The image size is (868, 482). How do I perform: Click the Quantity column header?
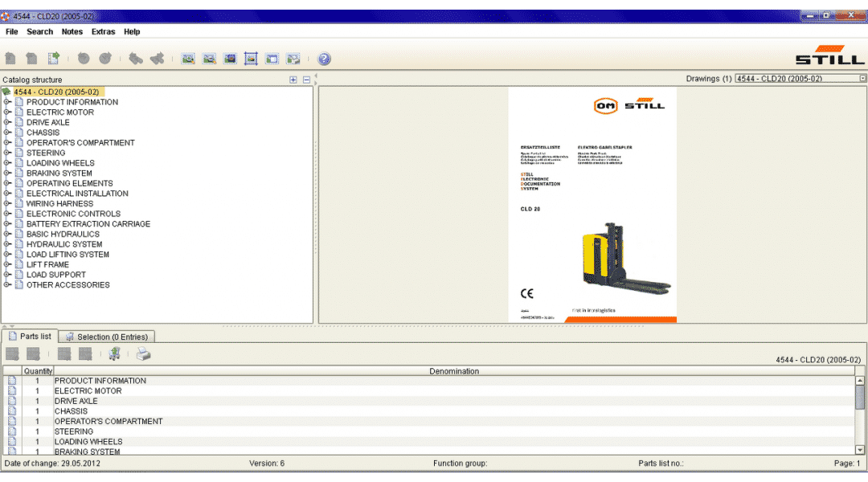[38, 371]
